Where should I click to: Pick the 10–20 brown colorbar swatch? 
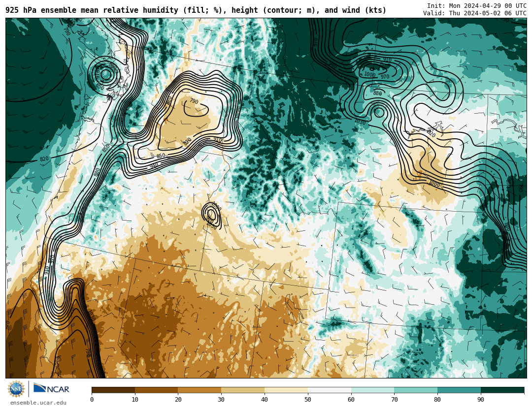157,390
